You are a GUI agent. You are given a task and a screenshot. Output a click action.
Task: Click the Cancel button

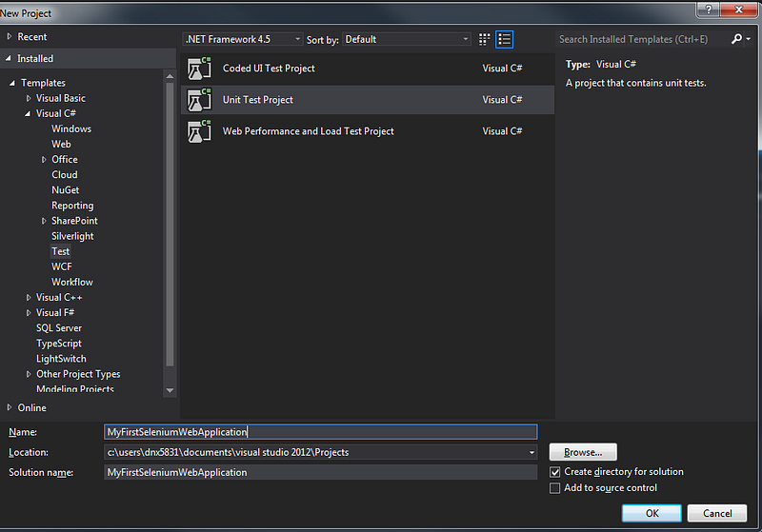(x=717, y=513)
